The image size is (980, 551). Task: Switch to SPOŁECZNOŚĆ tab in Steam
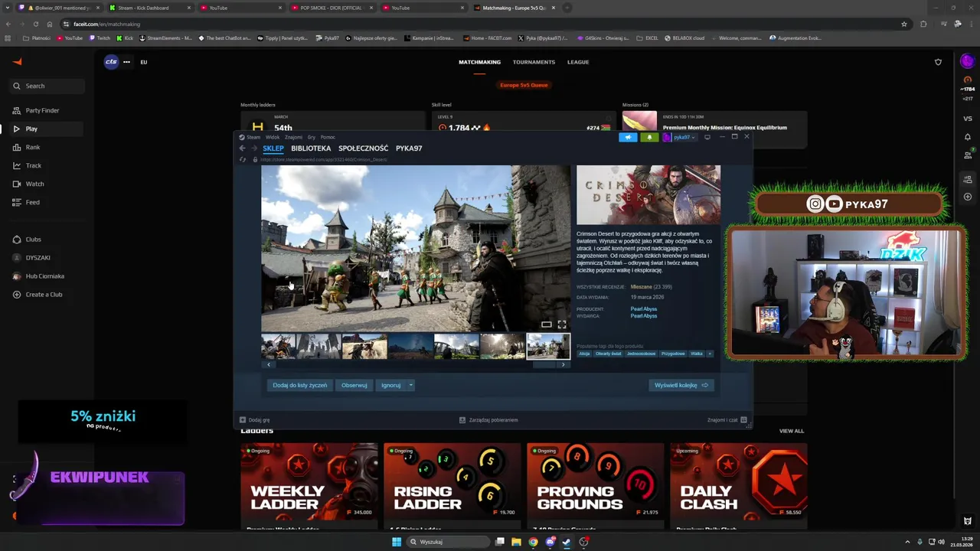(x=363, y=148)
